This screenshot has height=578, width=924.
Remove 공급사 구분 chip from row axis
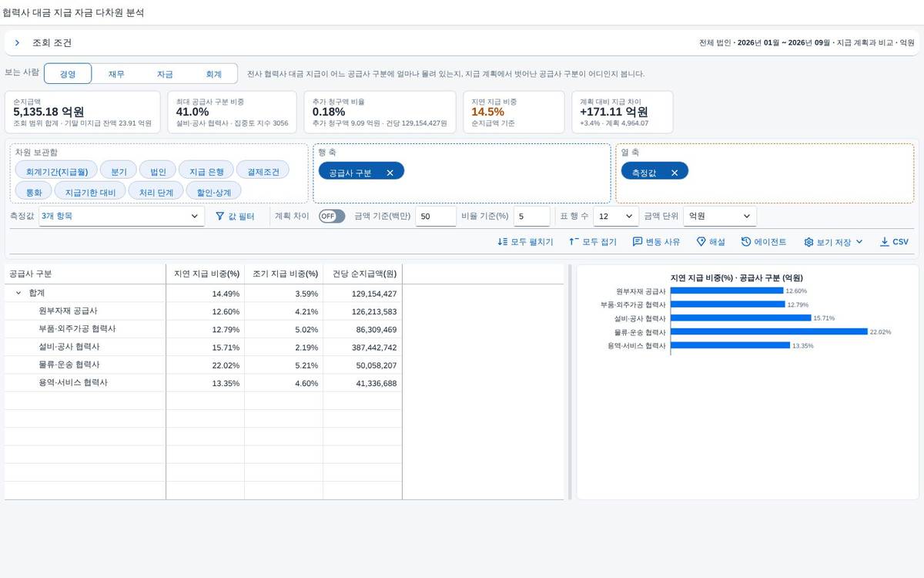(390, 173)
